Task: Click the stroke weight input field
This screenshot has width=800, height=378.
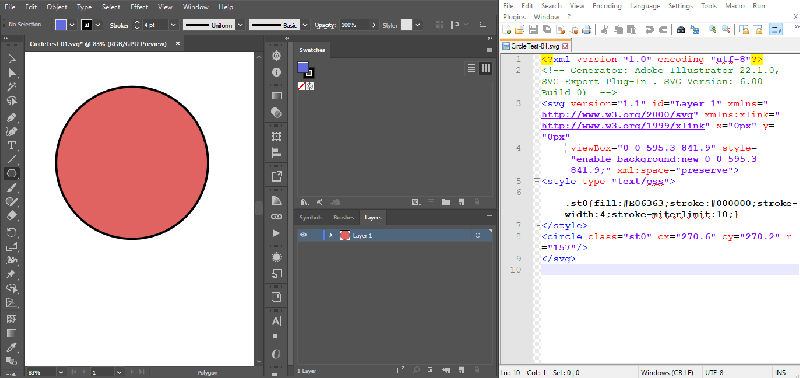Action: coord(155,24)
